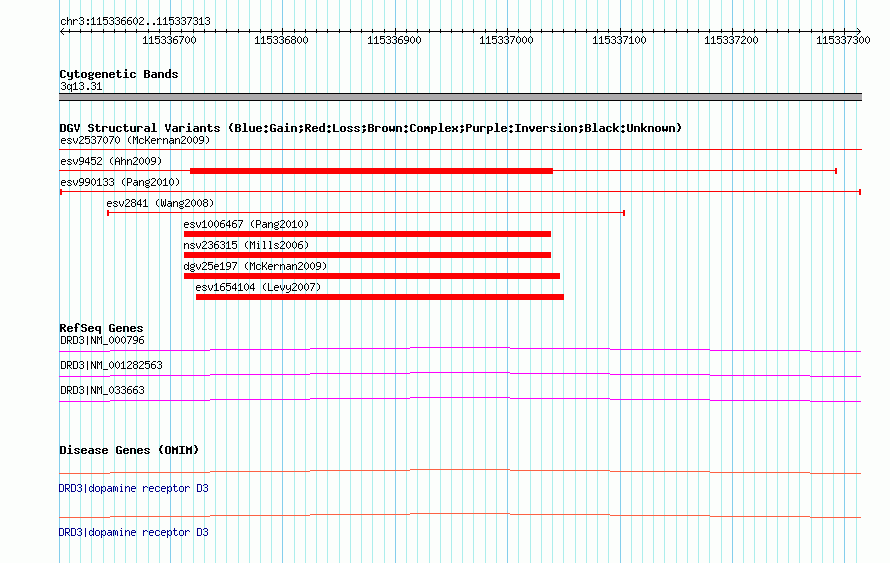
Task: Click the 115337100 ruler tick label
Action: click(x=619, y=40)
